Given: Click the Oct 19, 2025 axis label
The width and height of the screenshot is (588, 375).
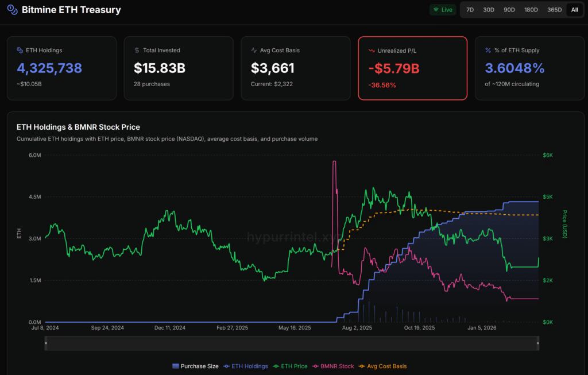Looking at the screenshot, I should 419,328.
